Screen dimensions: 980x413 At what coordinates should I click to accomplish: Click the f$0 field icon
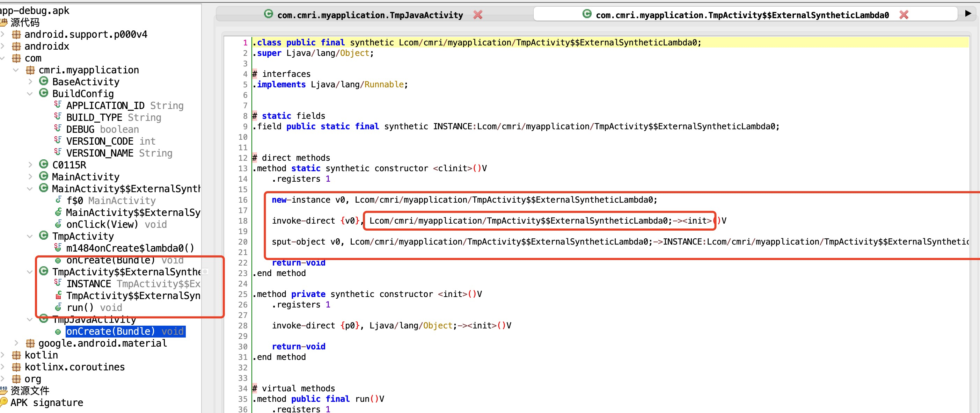click(58, 200)
